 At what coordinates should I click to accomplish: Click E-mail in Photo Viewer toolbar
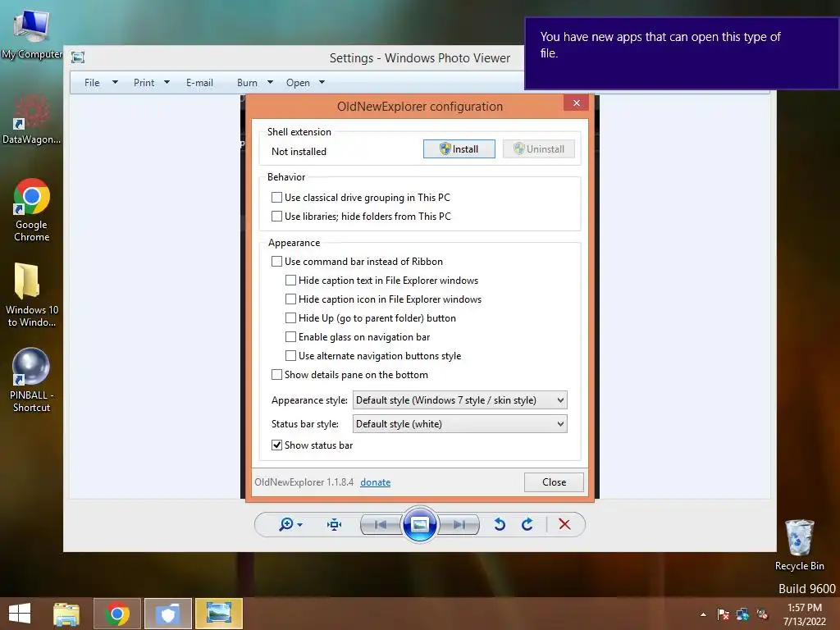pyautogui.click(x=200, y=83)
